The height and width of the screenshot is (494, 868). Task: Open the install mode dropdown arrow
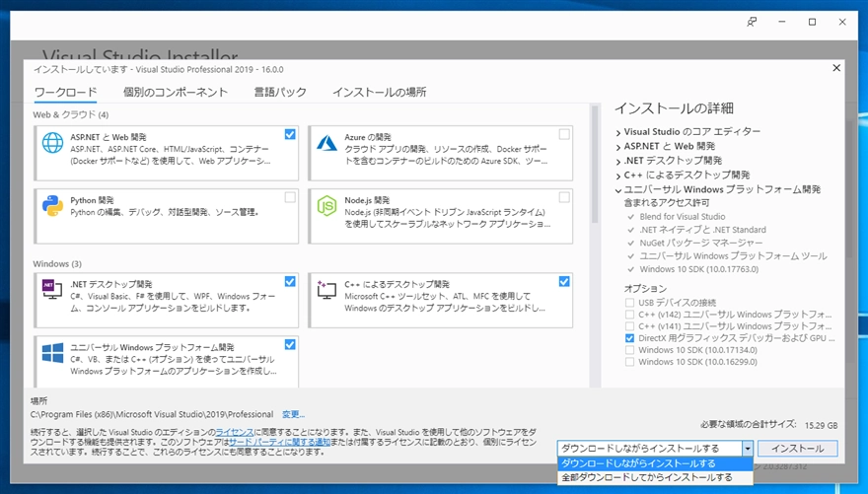[748, 449]
